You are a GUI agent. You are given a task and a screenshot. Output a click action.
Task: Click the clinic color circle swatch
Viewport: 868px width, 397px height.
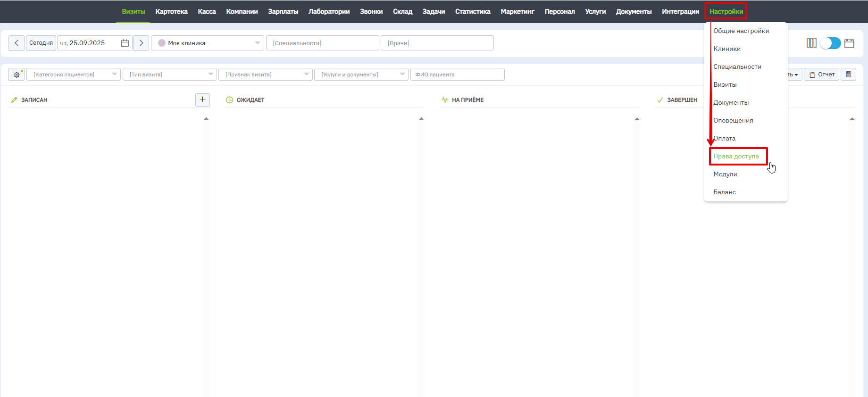(162, 43)
